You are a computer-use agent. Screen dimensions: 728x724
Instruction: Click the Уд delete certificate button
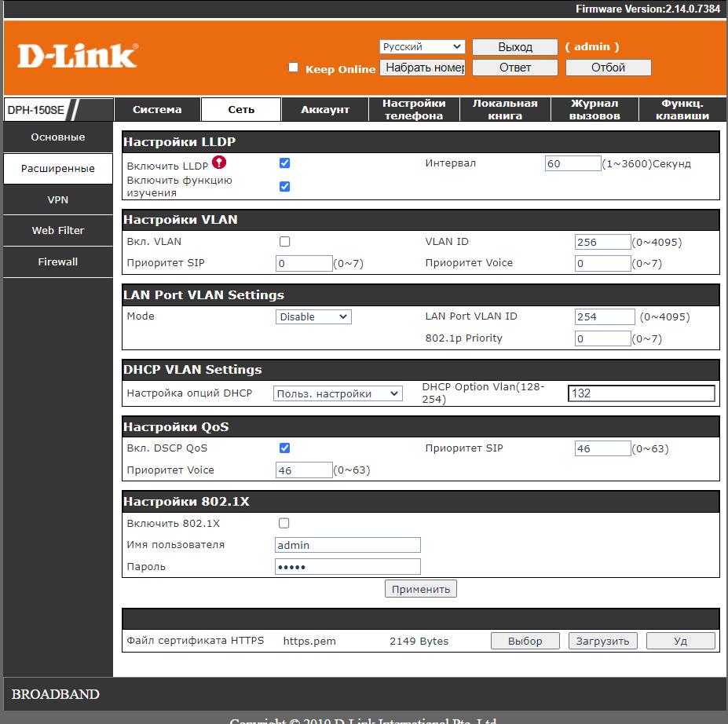coord(681,641)
